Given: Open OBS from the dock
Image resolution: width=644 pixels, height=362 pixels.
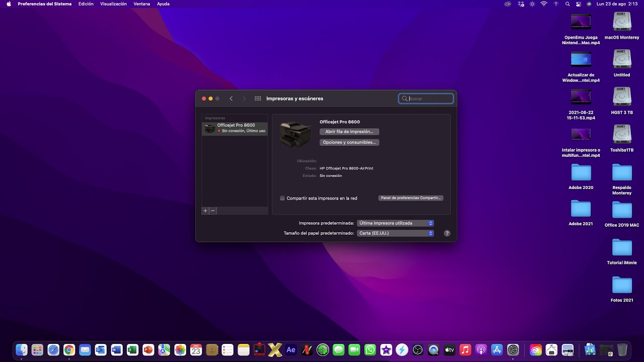Looking at the screenshot, I should (x=418, y=350).
